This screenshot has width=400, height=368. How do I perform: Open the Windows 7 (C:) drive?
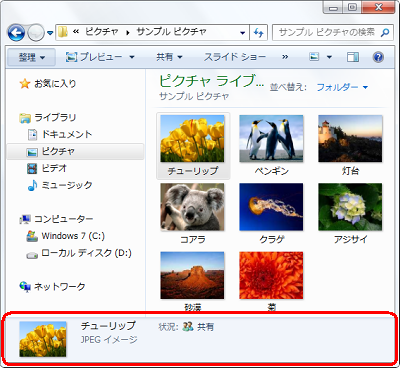click(73, 236)
